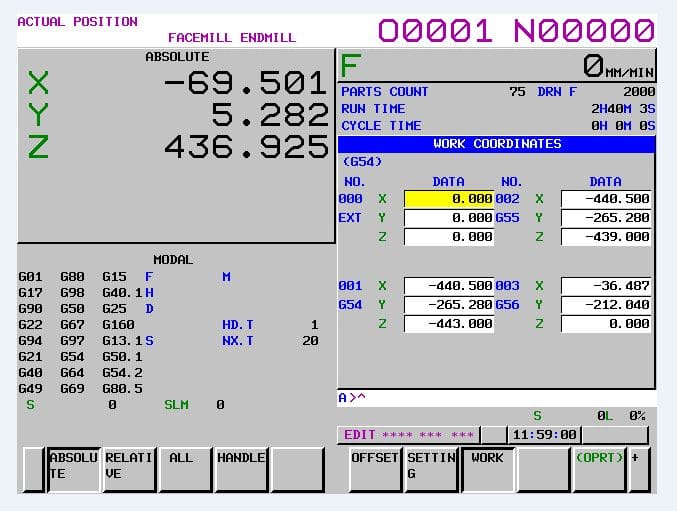Click the absolute Y value 5.282
The width and height of the screenshot is (677, 511).
270,115
